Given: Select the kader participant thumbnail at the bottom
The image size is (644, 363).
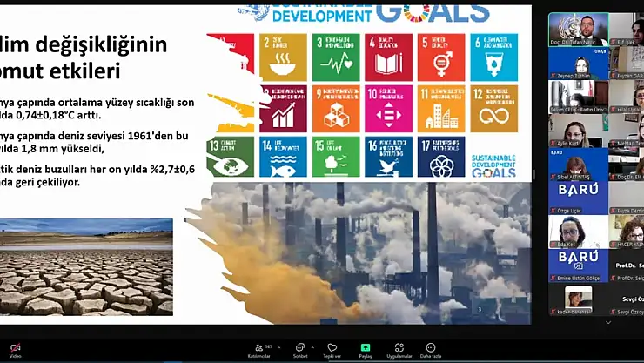Looking at the screenshot, I should [578, 299].
